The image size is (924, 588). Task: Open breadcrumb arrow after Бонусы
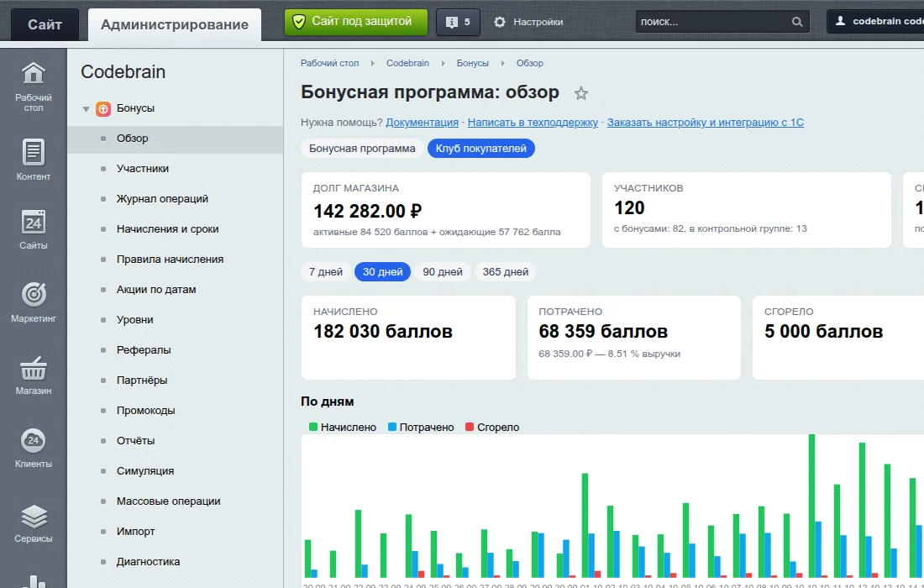pyautogui.click(x=502, y=63)
